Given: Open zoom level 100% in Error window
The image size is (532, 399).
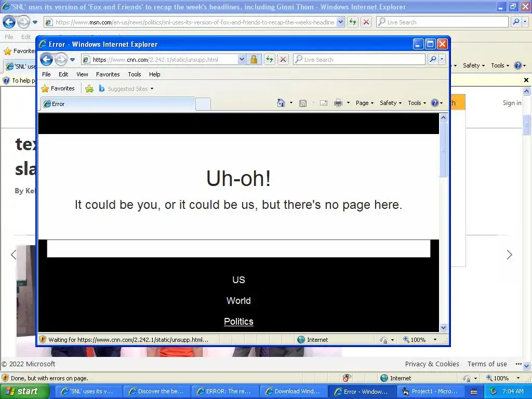Looking at the screenshot, I should point(420,340).
